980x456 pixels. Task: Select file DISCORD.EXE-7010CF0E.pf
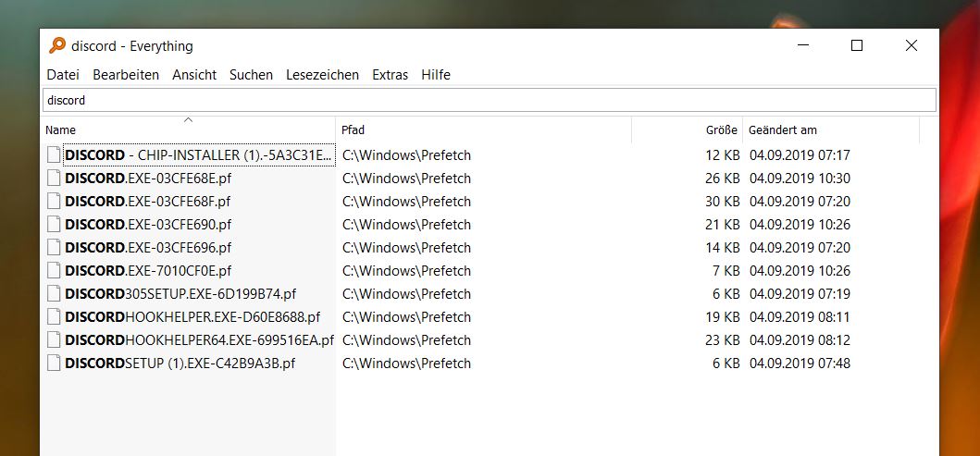point(148,270)
